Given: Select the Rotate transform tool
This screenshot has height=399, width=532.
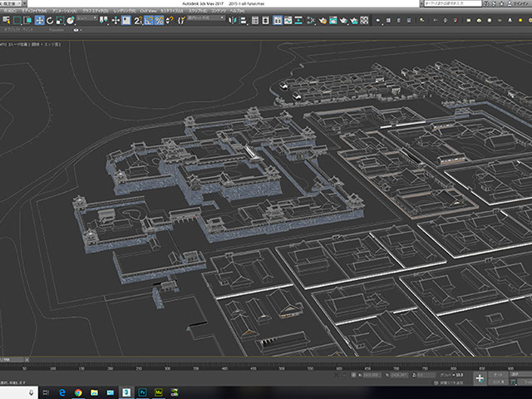Looking at the screenshot, I should (x=50, y=21).
